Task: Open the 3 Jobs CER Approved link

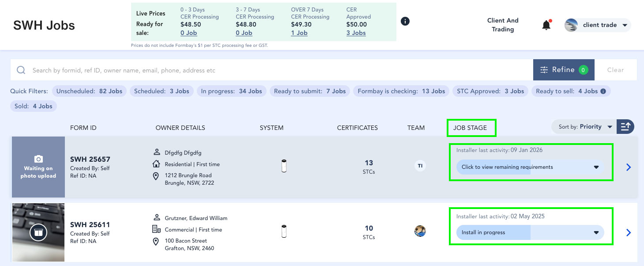Action: pos(356,33)
